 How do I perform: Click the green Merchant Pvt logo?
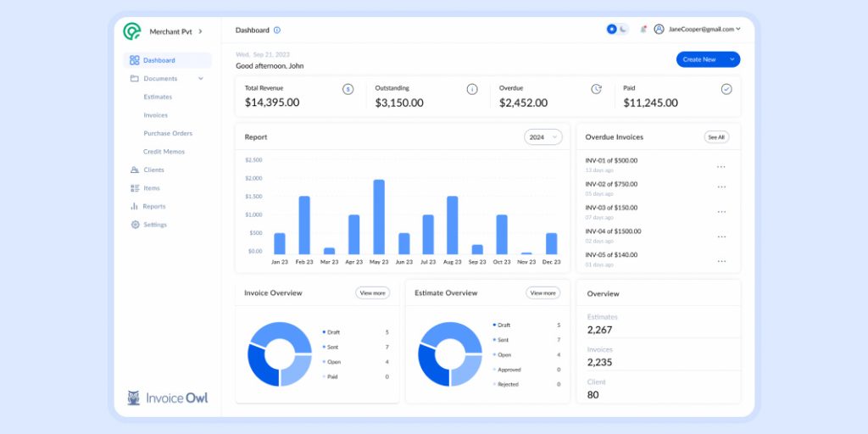pos(131,31)
